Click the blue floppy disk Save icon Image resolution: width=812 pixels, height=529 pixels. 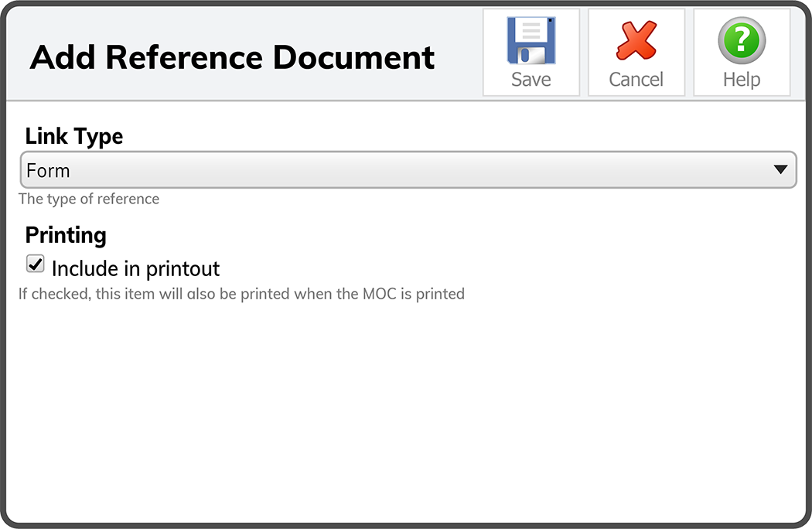[x=531, y=40]
